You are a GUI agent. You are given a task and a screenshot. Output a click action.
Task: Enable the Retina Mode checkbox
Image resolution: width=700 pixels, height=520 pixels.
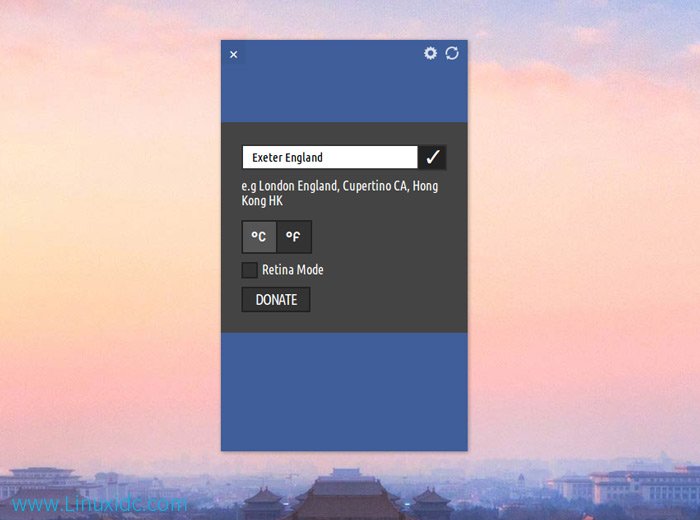click(x=249, y=270)
